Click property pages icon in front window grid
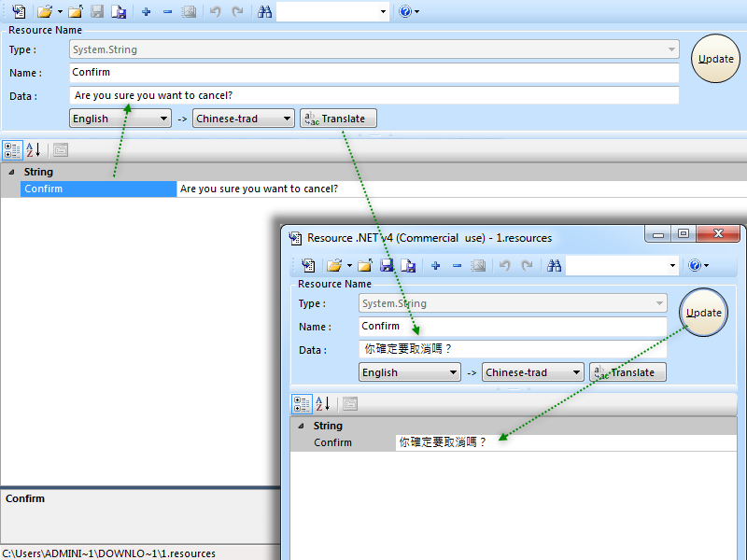 (350, 404)
